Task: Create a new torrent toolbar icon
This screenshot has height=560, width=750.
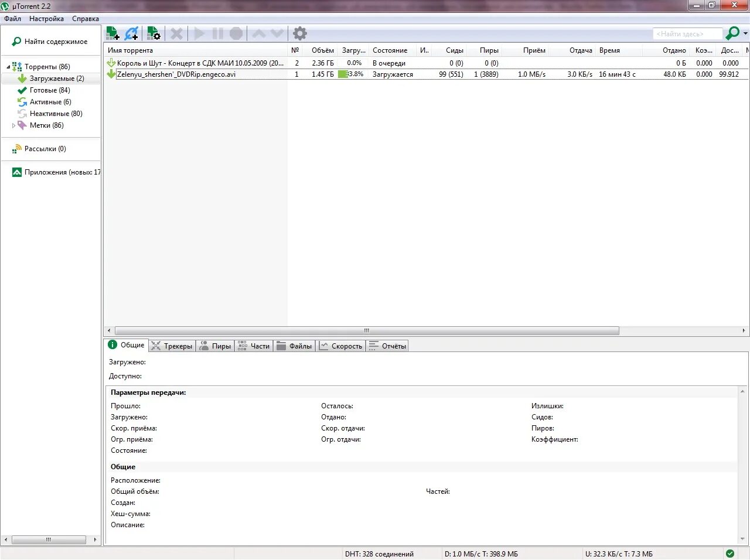Action: coord(154,33)
